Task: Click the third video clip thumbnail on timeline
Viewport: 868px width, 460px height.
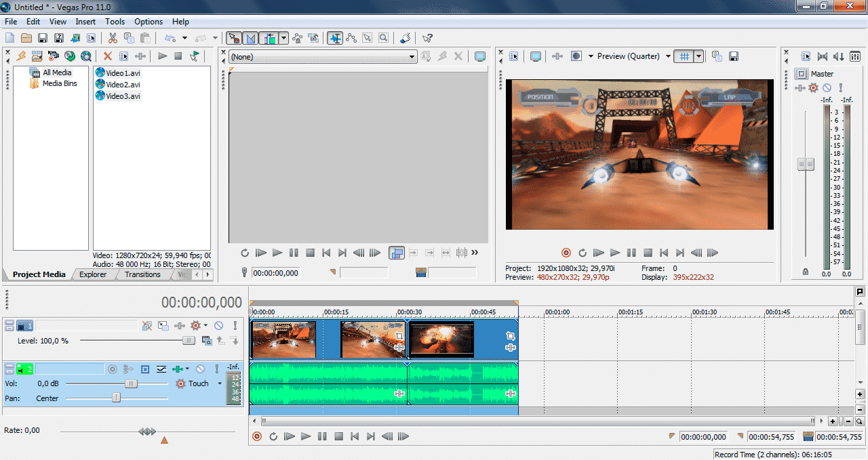Action: click(441, 339)
